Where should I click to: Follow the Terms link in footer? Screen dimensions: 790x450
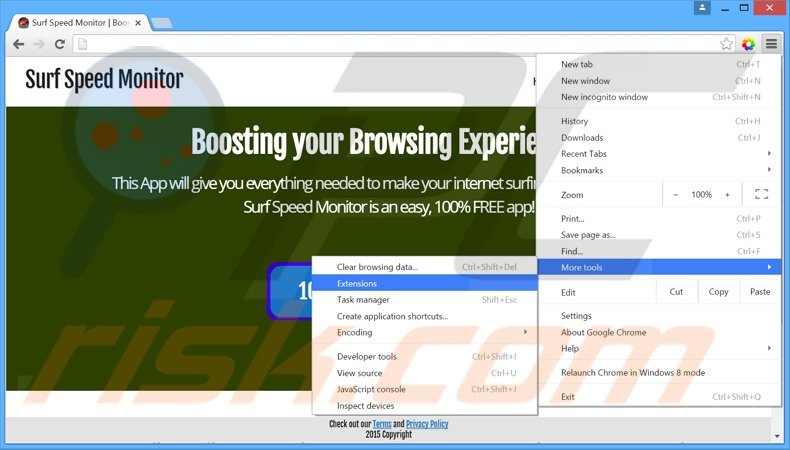(382, 424)
